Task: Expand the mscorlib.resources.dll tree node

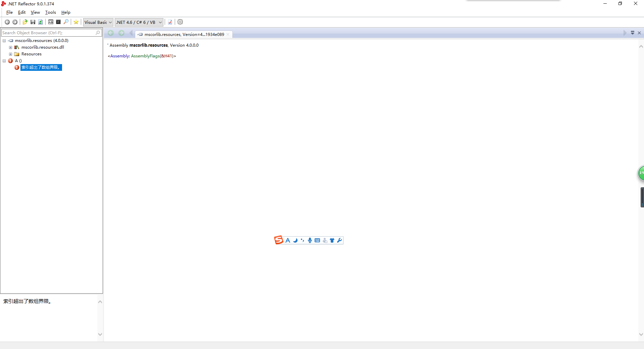Action: point(10,47)
